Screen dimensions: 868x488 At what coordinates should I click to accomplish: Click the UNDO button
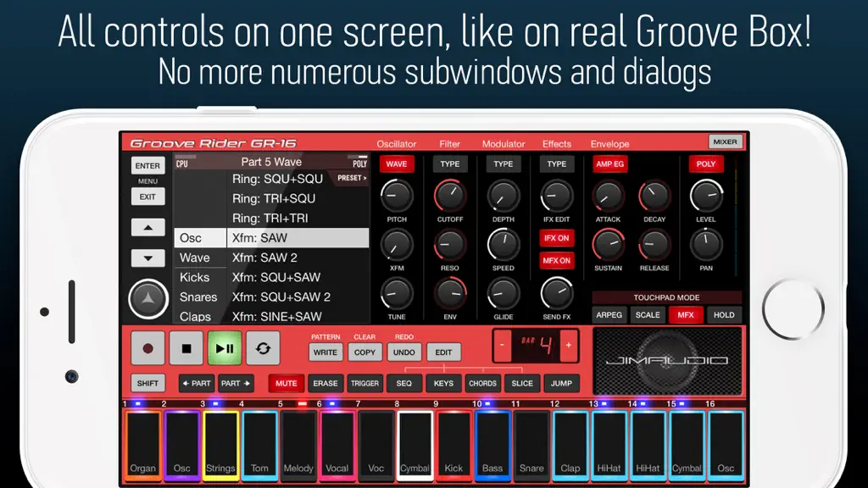[x=404, y=352]
